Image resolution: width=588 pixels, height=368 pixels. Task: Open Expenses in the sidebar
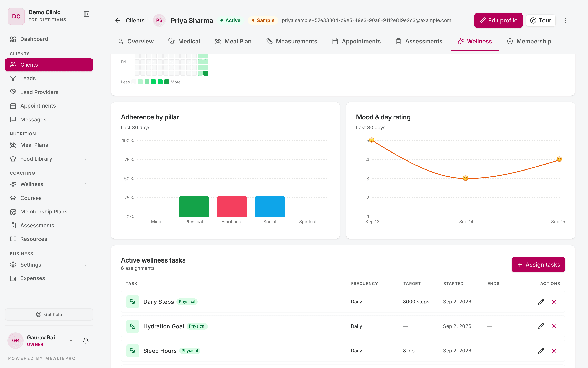coord(49,278)
